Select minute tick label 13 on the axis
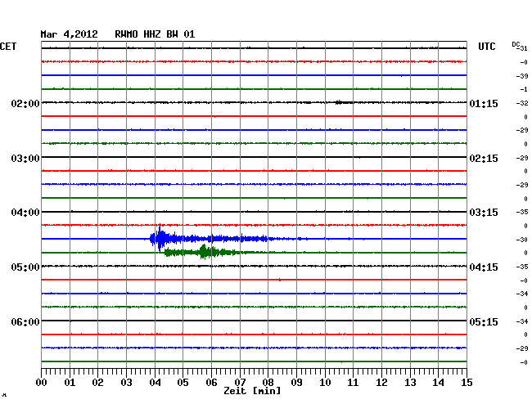The image size is (532, 404). point(410,383)
